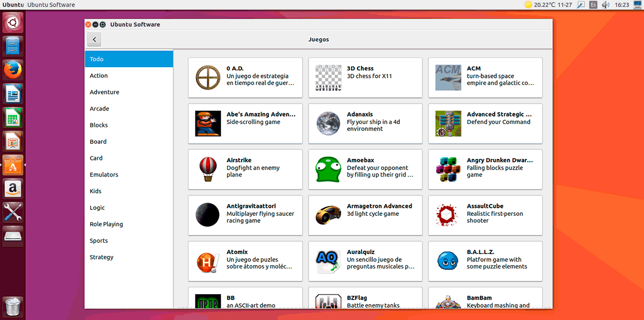The width and height of the screenshot is (644, 320).
Task: Open LibreOffice Impress from launcher
Action: click(13, 141)
